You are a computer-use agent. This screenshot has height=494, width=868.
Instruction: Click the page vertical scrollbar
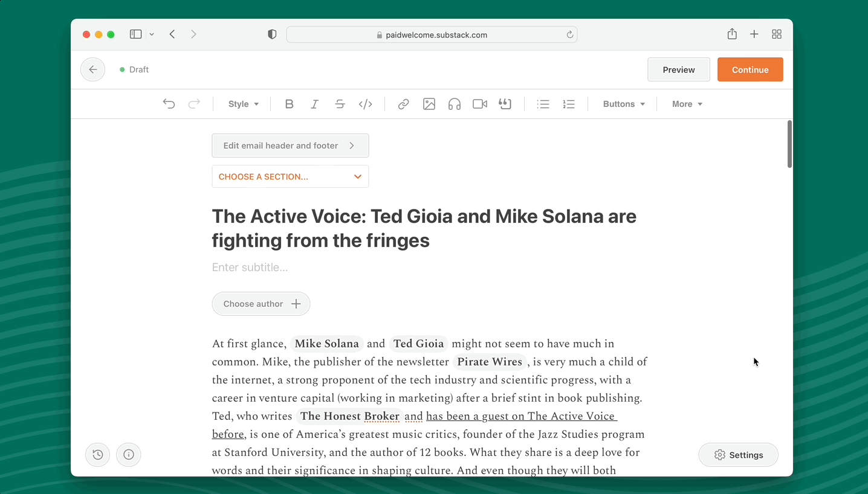click(x=789, y=144)
